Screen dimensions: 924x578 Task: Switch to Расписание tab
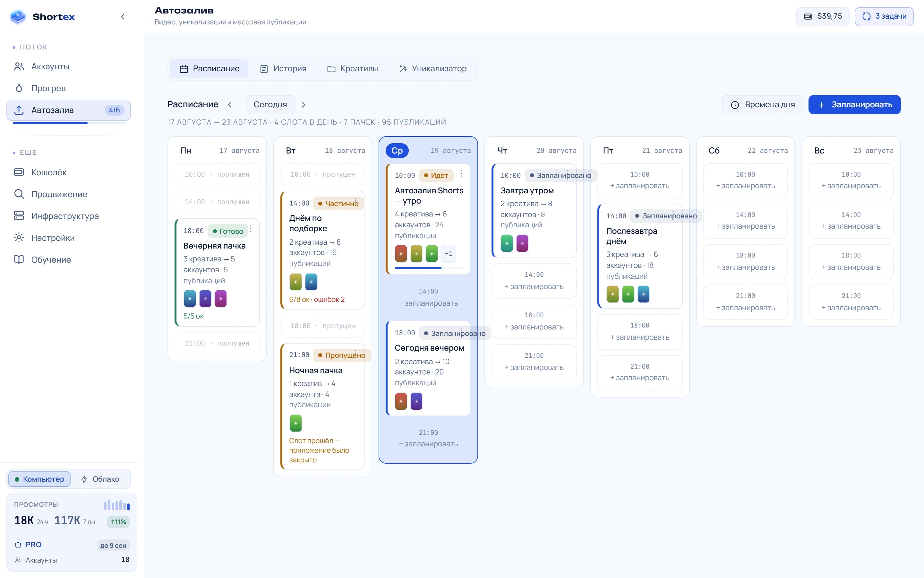tap(209, 69)
